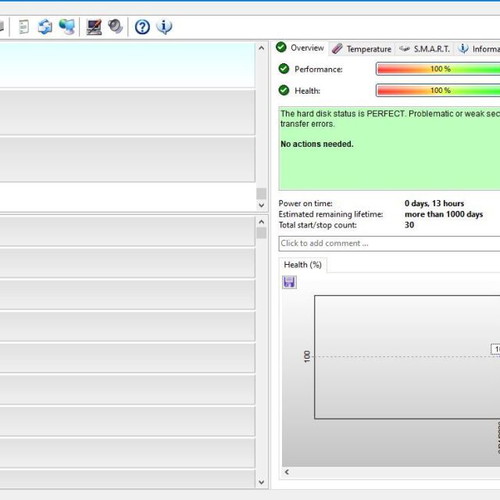500x500 pixels.
Task: Click down arrow of lower-left list scrollbar
Action: (262, 482)
